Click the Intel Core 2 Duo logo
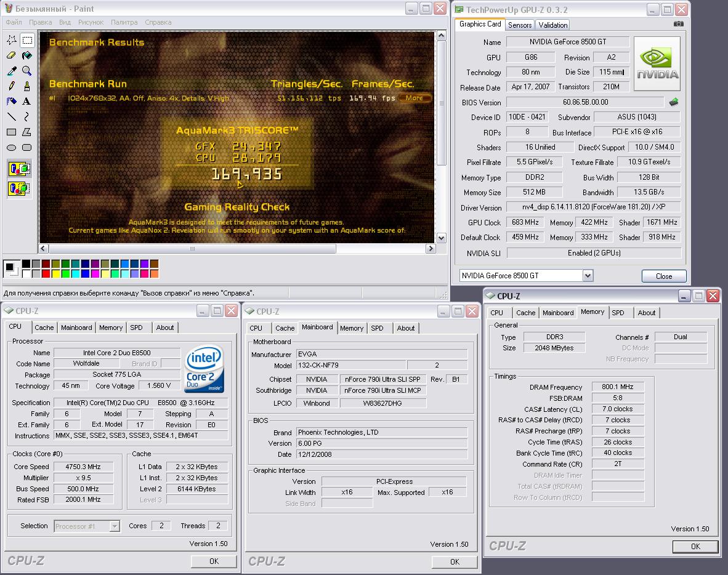 coord(204,369)
